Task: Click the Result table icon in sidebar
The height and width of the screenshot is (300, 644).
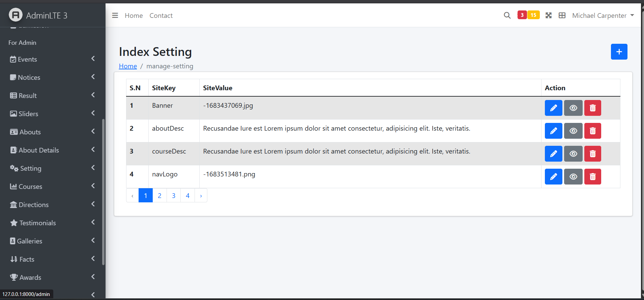Action: [13, 96]
